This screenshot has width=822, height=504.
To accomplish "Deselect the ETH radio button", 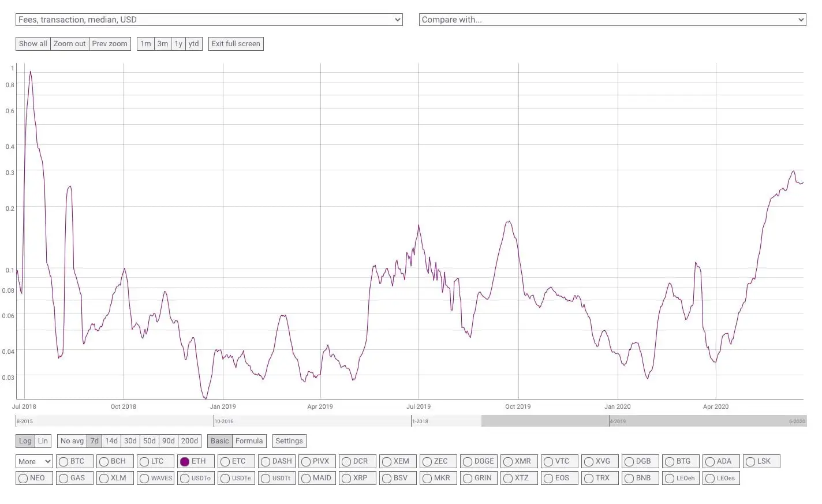I will pyautogui.click(x=185, y=461).
